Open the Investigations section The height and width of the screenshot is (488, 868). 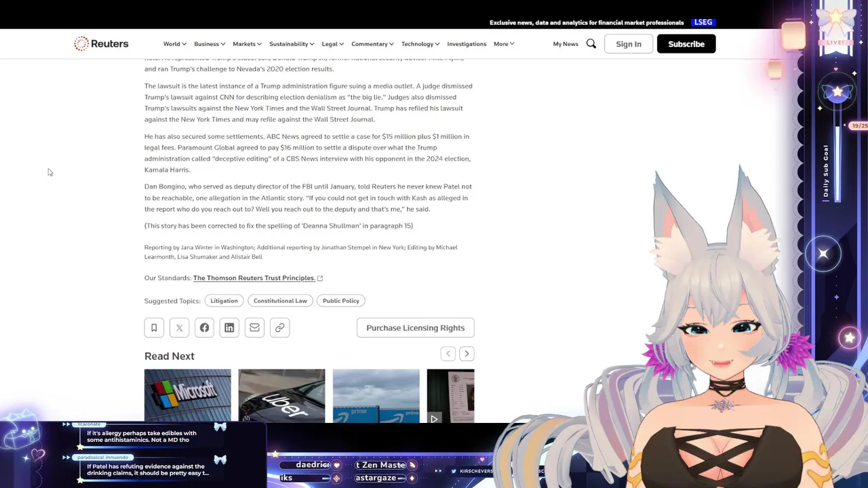tap(467, 44)
